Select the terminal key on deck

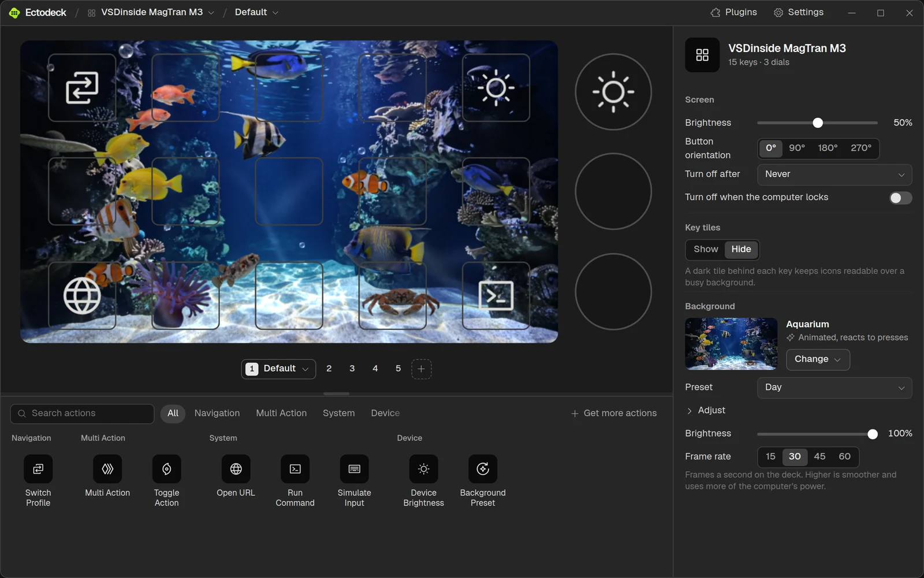click(x=496, y=295)
